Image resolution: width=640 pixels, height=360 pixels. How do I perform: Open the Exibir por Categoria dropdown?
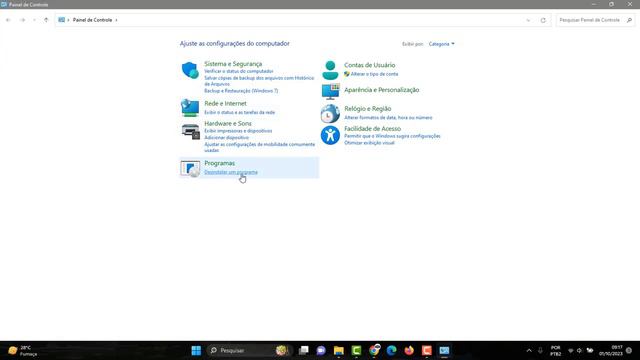(441, 44)
